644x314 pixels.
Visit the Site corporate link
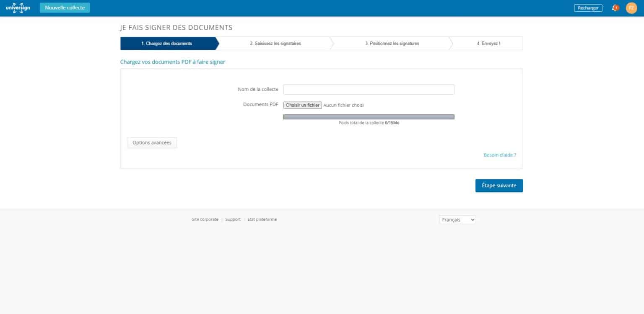205,219
